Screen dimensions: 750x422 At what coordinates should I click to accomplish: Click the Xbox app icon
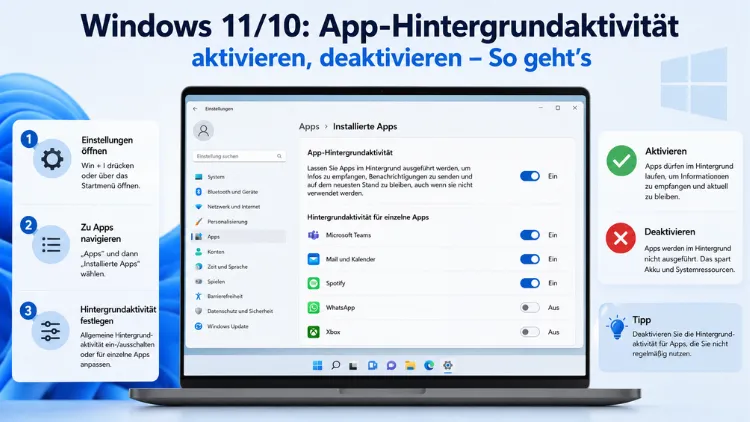click(x=313, y=332)
